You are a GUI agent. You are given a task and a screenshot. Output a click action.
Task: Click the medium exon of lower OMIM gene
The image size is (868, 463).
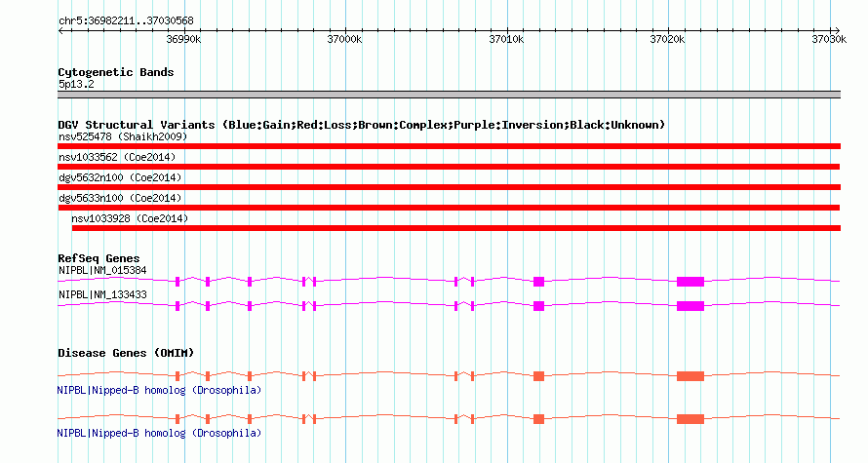(538, 419)
